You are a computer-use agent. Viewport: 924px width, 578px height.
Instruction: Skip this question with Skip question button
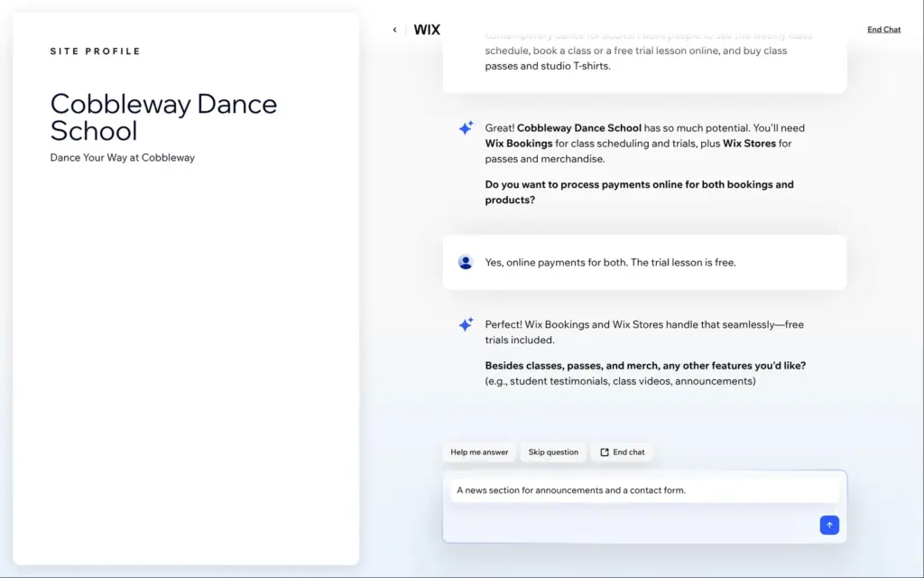[x=553, y=452]
